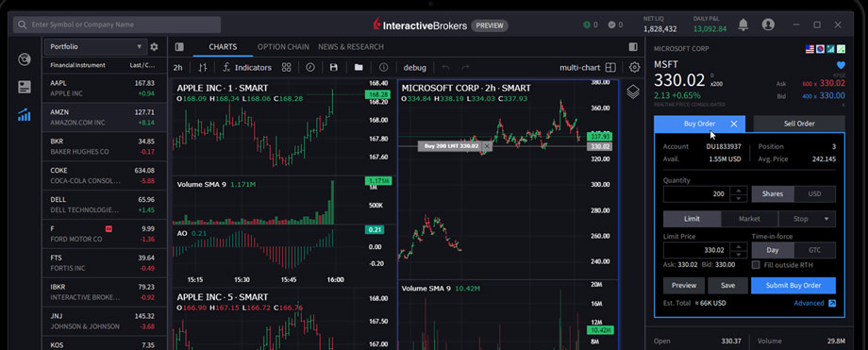Select AAPL row in portfolio

pos(104,88)
